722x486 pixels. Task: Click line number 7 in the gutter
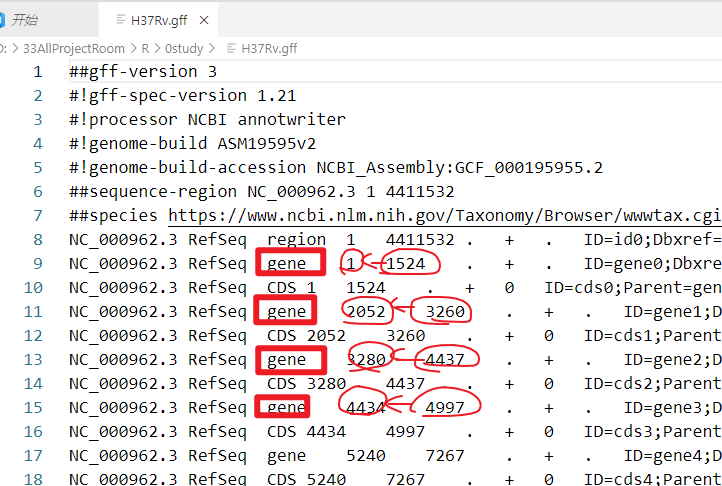(38, 216)
